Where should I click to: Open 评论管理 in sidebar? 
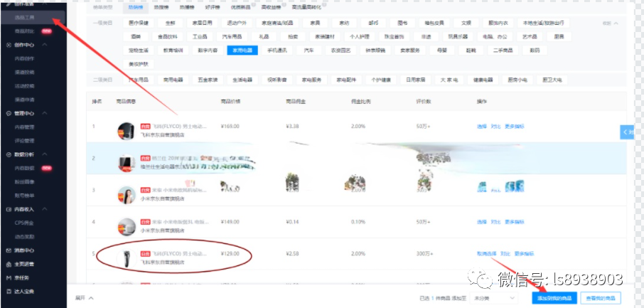[25, 141]
